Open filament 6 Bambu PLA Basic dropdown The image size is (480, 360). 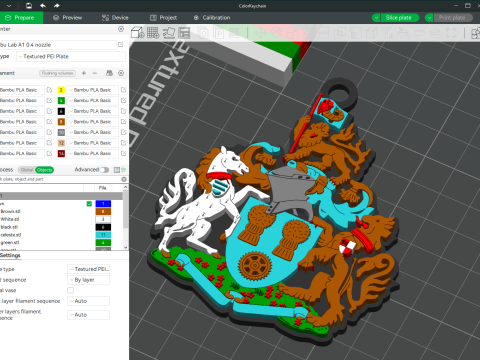tap(92, 111)
